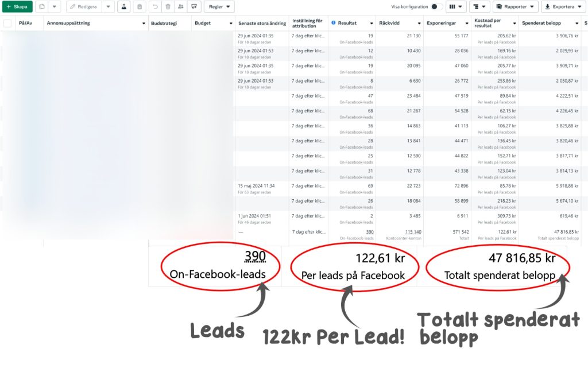588x380 pixels.
Task: Open A/B test with the flask icon
Action: [123, 6]
